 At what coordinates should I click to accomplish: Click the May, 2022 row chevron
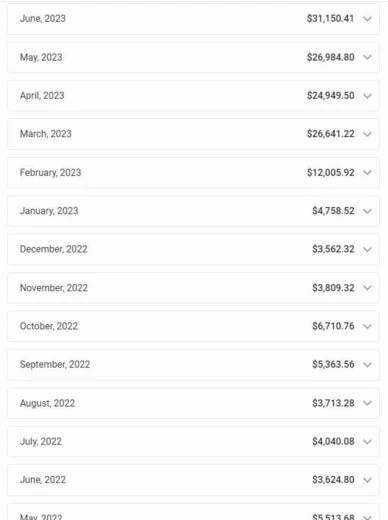click(367, 517)
